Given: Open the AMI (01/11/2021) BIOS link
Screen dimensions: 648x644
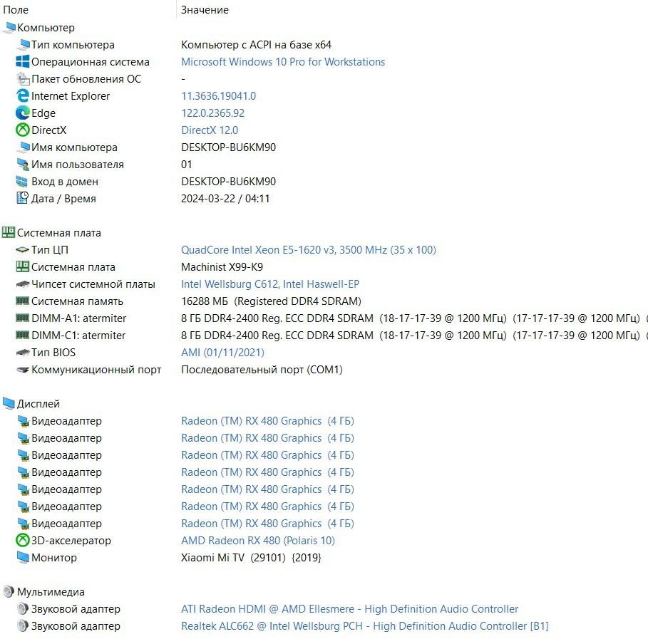Looking at the screenshot, I should (222, 353).
